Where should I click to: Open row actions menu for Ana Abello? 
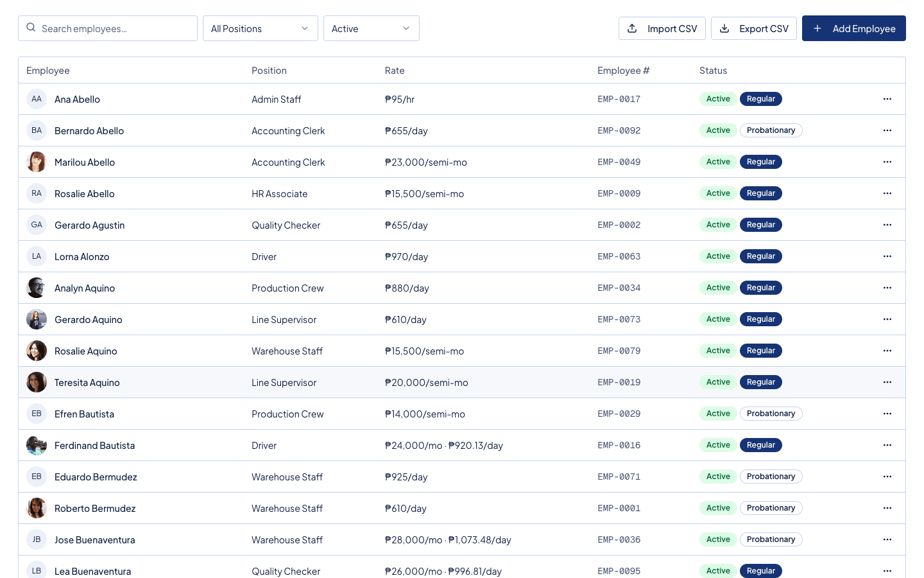coord(887,99)
